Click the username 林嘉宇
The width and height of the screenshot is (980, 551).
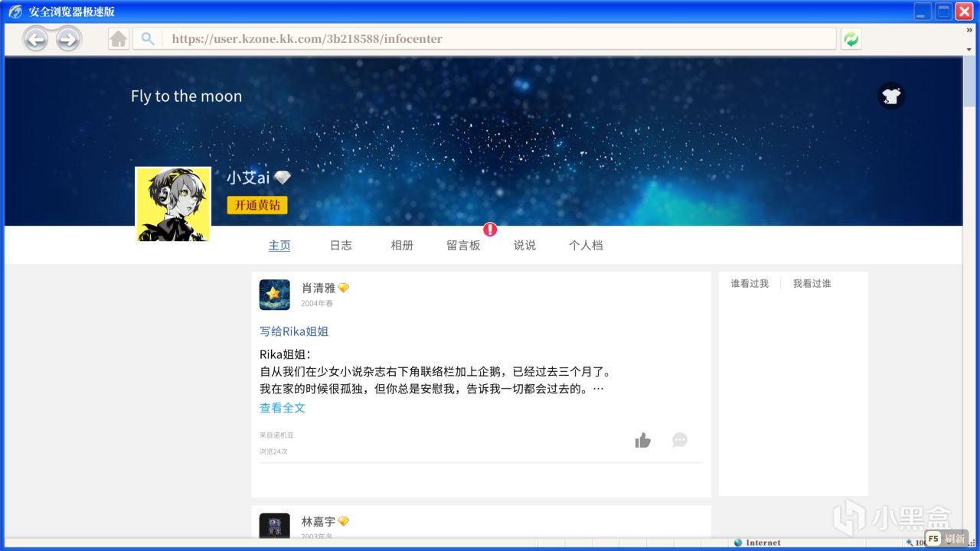(318, 521)
